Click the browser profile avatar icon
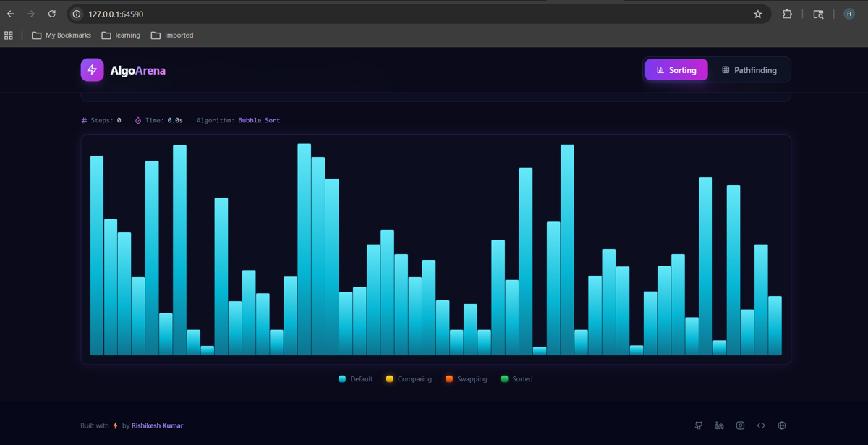 tap(849, 14)
